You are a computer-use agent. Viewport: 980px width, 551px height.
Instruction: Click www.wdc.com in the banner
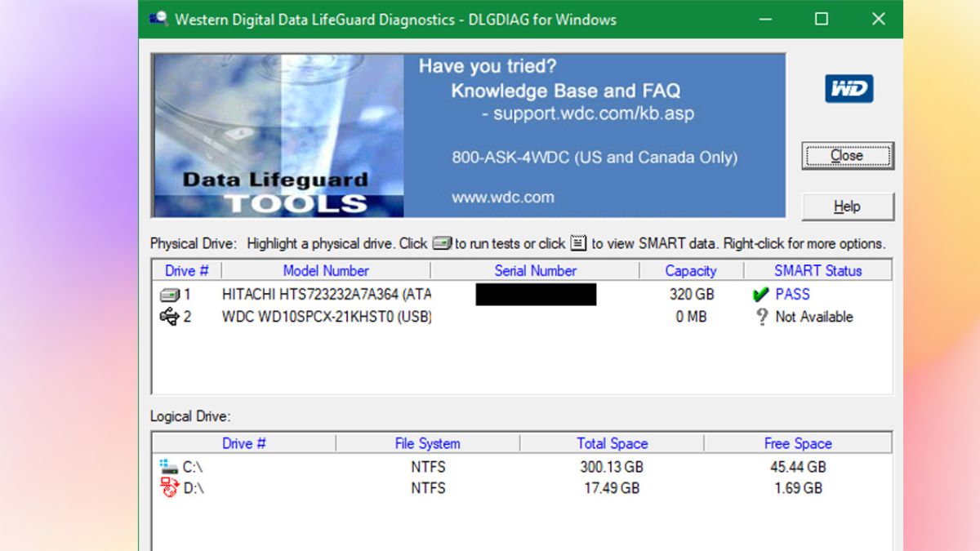503,198
